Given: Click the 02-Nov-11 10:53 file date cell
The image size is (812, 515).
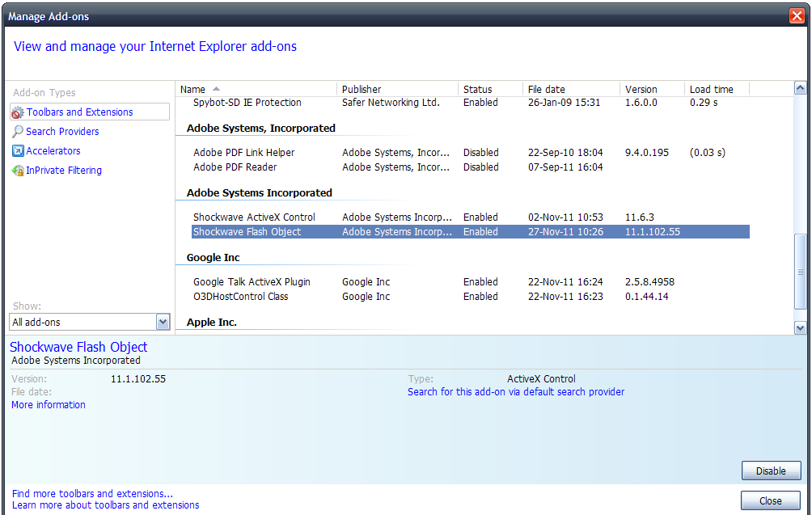Looking at the screenshot, I should point(565,217).
